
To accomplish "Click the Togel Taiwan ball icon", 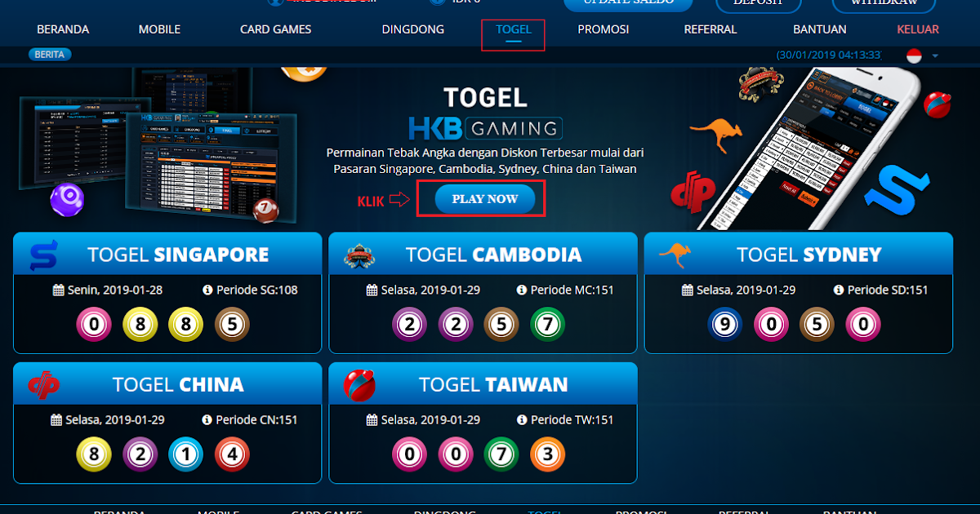I will pos(359,384).
